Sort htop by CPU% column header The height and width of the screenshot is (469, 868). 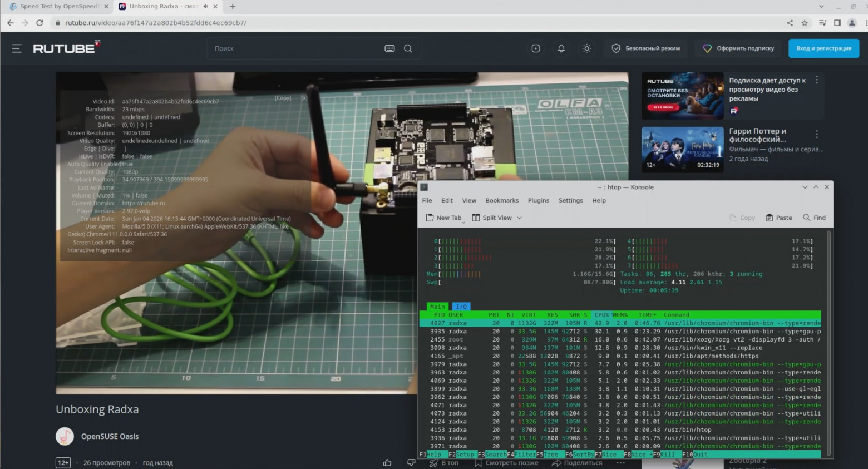point(601,315)
